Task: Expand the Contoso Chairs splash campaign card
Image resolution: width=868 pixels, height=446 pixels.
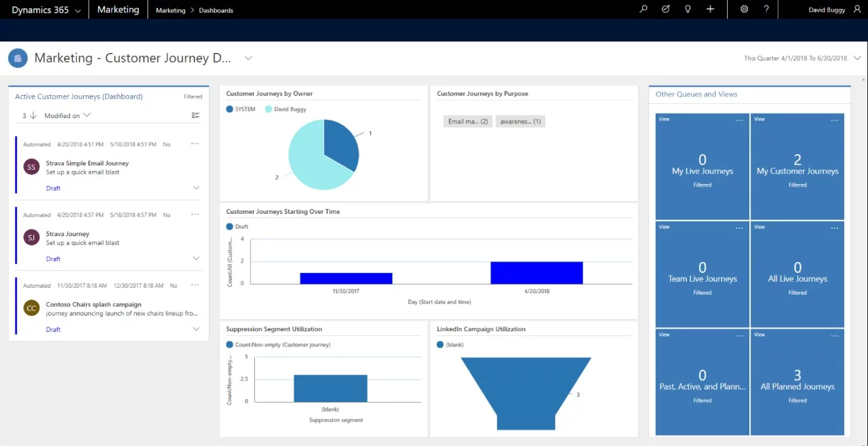Action: pyautogui.click(x=196, y=329)
